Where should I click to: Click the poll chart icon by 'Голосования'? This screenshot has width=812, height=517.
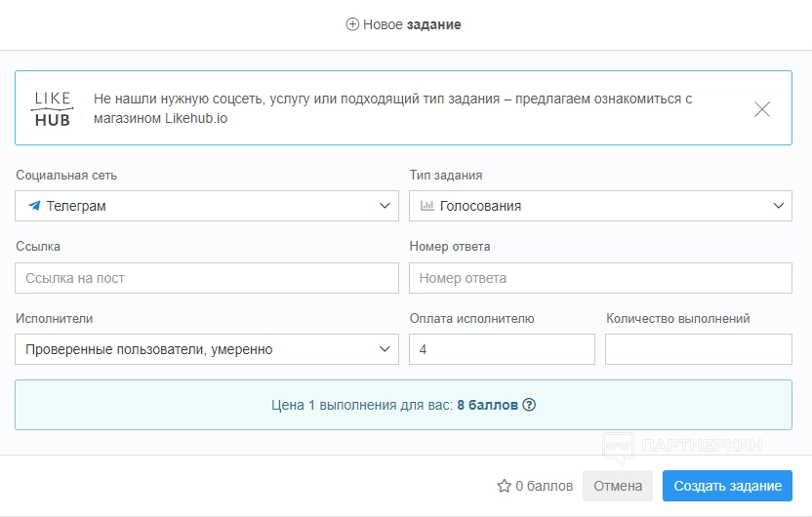[x=426, y=206]
